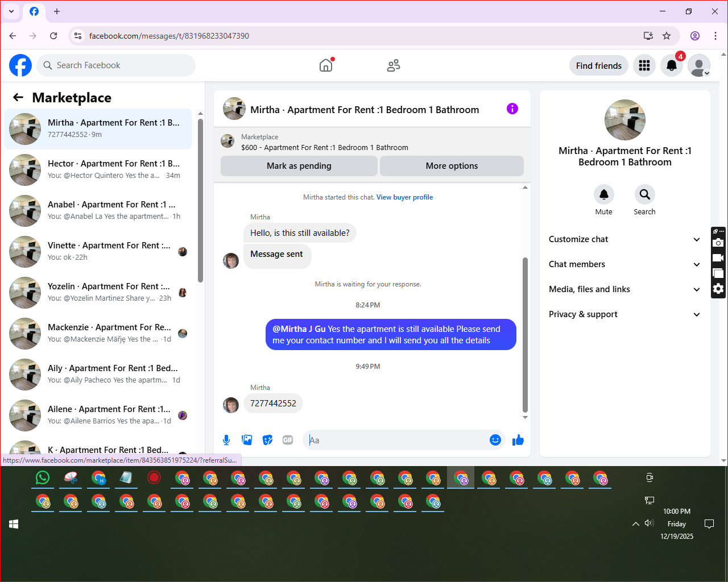Open the Windows Start menu
The width and height of the screenshot is (728, 582).
click(x=14, y=524)
